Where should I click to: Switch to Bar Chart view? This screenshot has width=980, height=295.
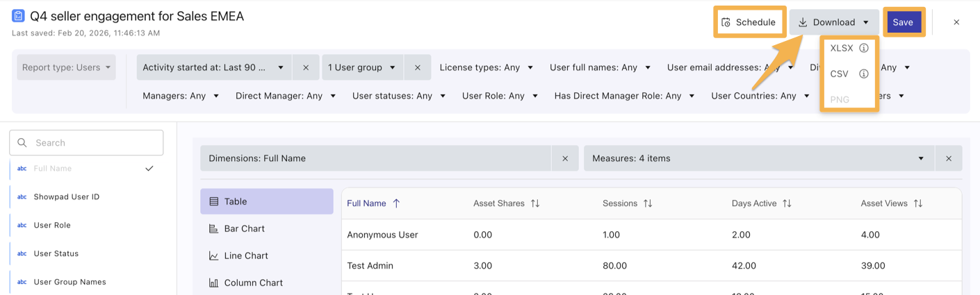(244, 228)
